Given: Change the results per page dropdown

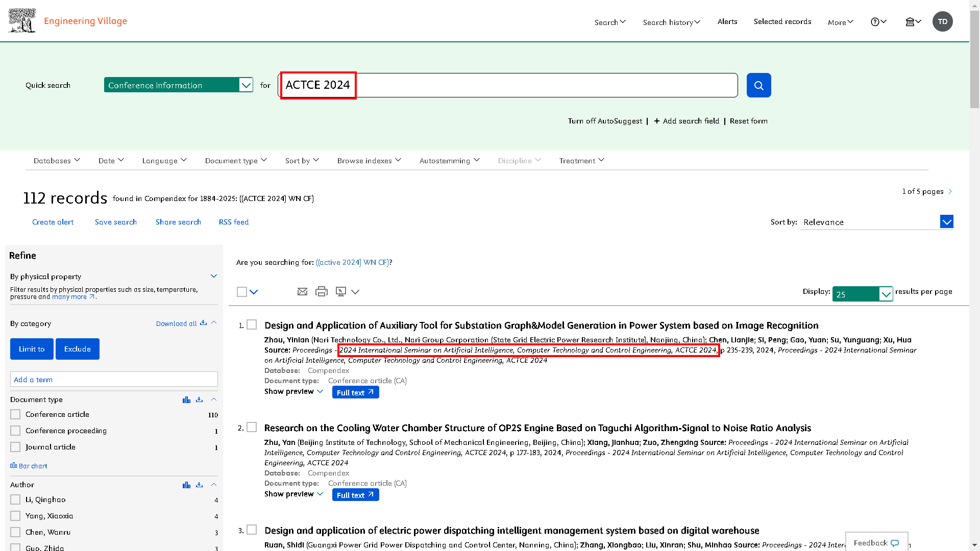Looking at the screenshot, I should (x=863, y=294).
